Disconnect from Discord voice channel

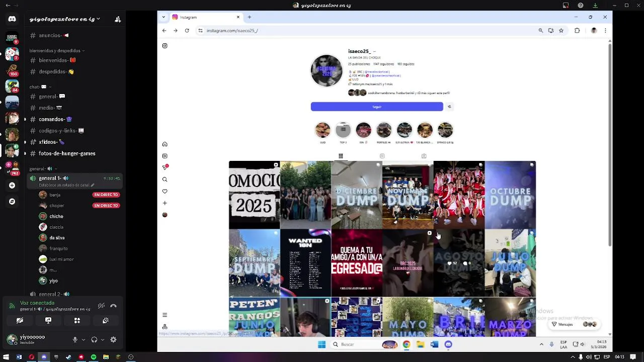tap(113, 306)
